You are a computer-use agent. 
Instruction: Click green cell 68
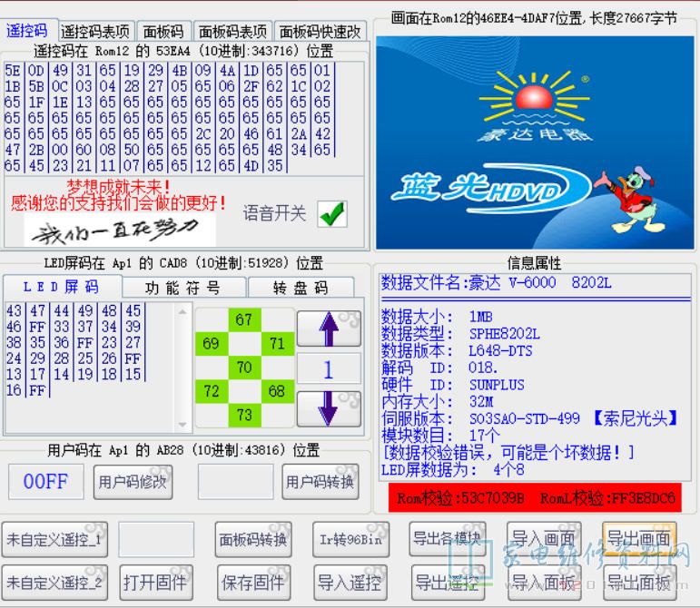pos(277,391)
